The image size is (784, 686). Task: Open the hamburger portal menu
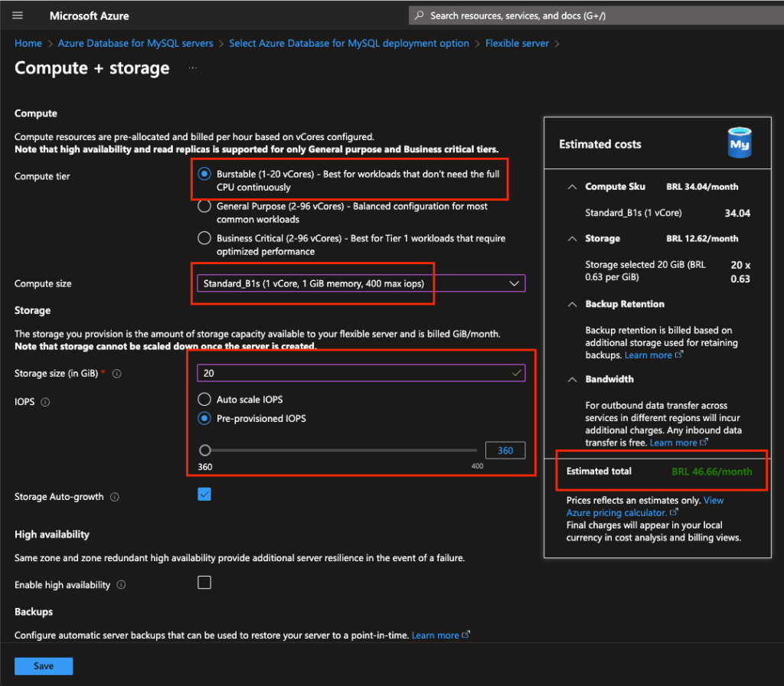[18, 15]
